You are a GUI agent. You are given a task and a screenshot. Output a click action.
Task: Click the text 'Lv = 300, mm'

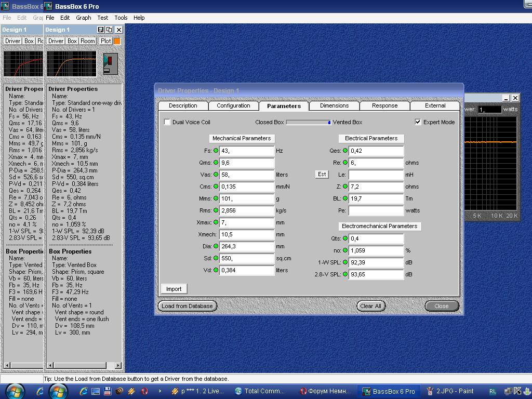73,332
